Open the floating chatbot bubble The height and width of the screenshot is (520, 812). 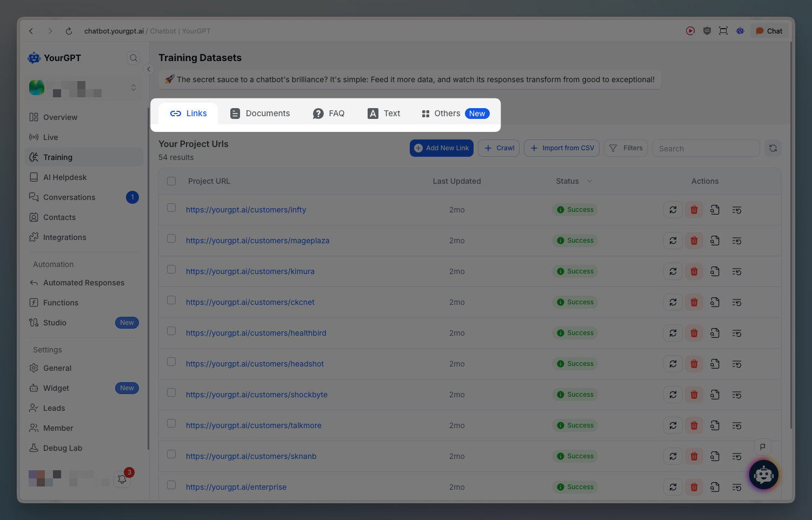[x=763, y=475]
